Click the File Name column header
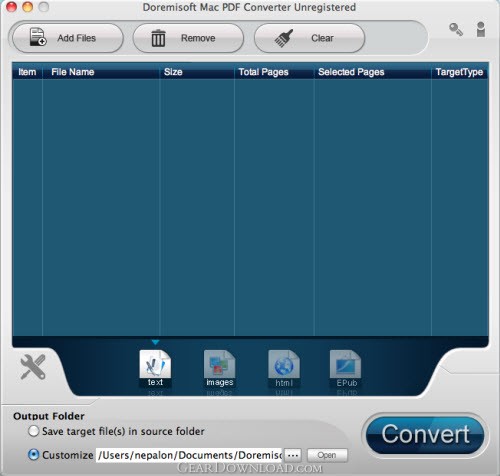This screenshot has width=500, height=476. point(101,72)
